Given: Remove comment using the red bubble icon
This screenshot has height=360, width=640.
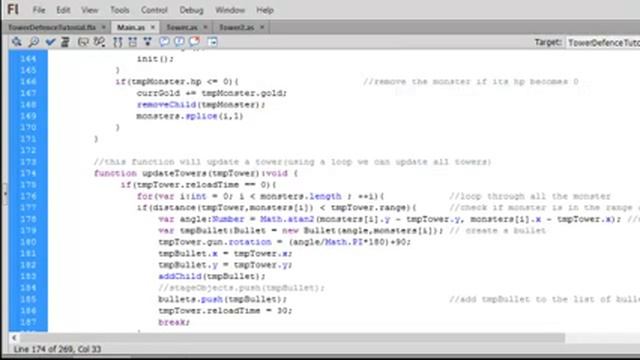Looking at the screenshot, I should click(x=195, y=41).
